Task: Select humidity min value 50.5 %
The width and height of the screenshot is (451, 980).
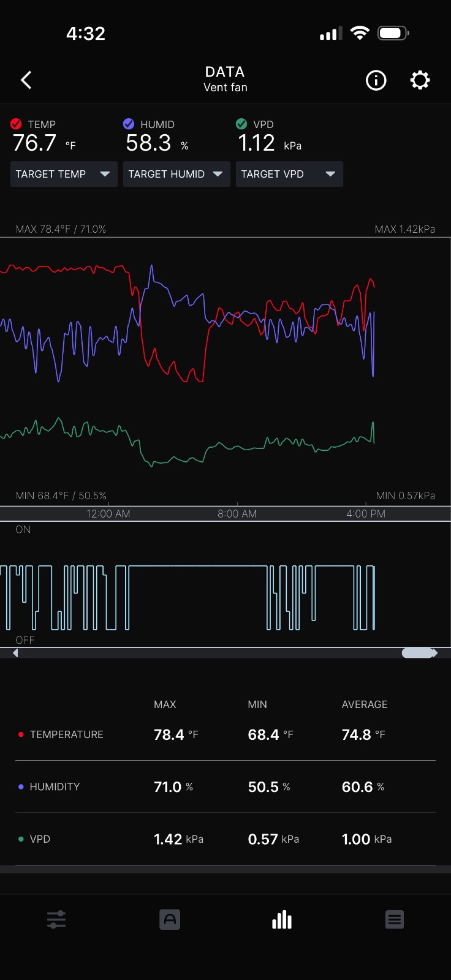Action: (269, 786)
